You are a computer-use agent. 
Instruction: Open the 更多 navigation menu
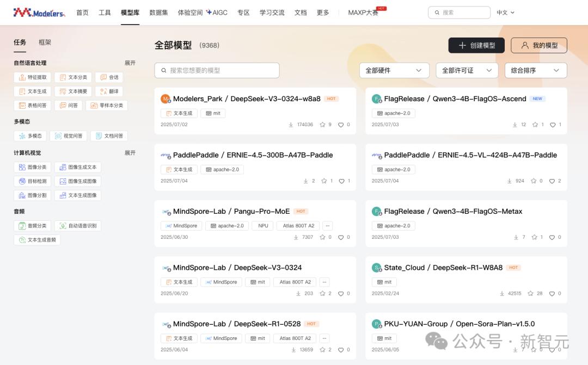322,13
